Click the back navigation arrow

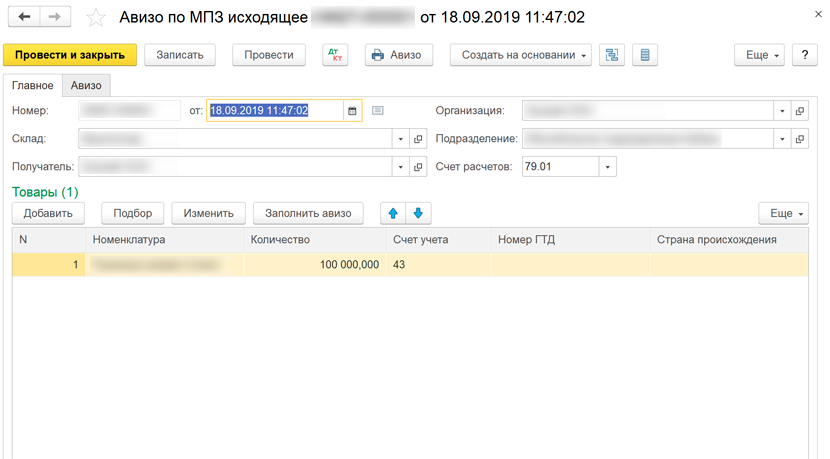point(24,18)
